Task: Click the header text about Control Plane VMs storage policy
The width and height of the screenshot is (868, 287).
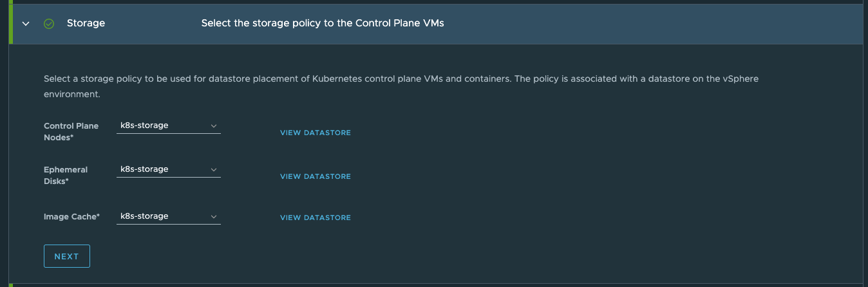Action: point(323,23)
